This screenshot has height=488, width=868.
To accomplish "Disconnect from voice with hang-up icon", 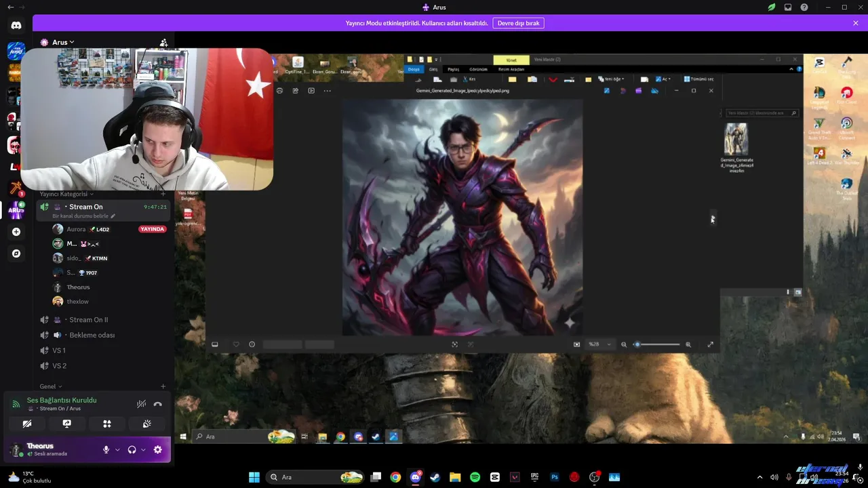I will (x=158, y=404).
